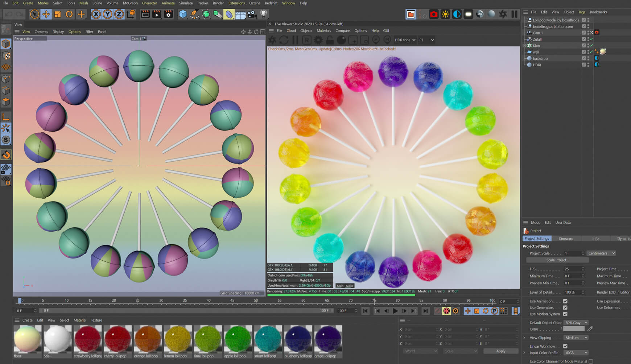Open the Octane menu

click(x=255, y=3)
